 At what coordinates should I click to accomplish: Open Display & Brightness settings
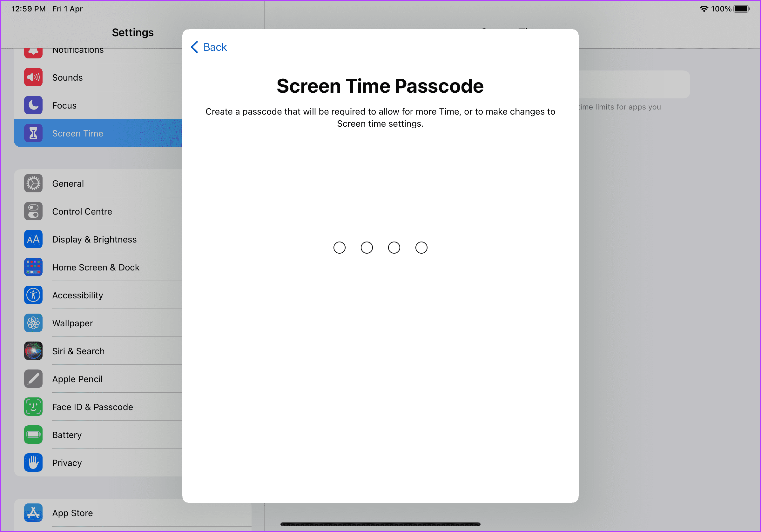pyautogui.click(x=94, y=239)
